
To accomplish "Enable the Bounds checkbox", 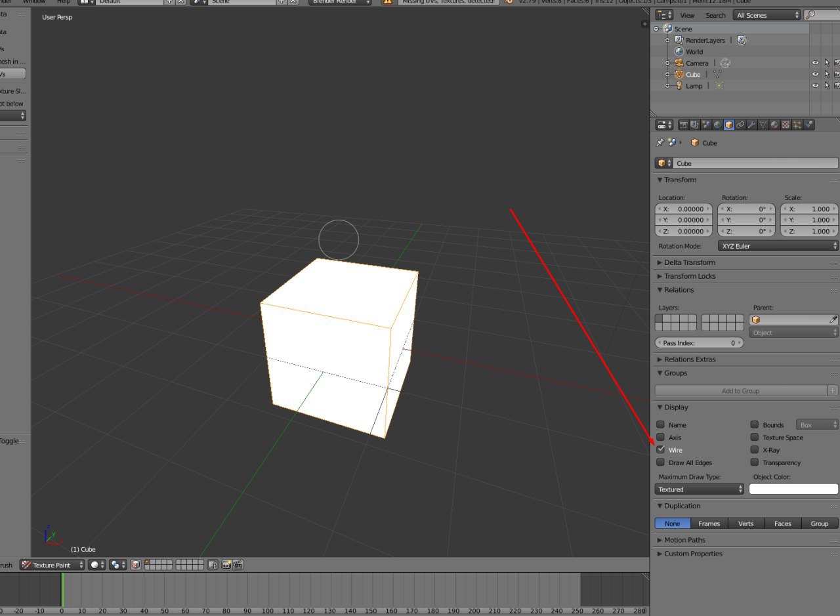I will tap(755, 424).
